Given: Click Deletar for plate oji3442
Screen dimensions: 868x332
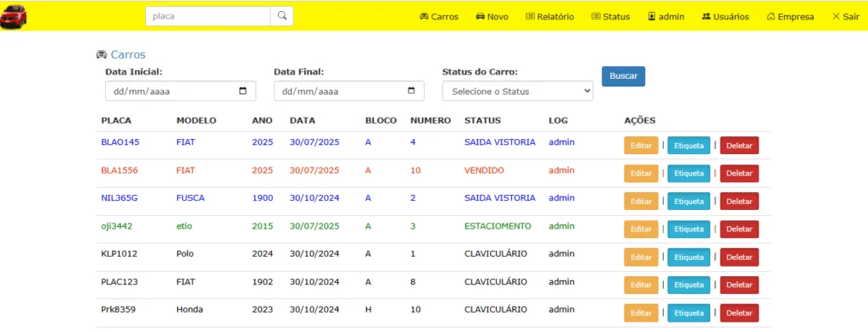Looking at the screenshot, I should click(739, 229).
